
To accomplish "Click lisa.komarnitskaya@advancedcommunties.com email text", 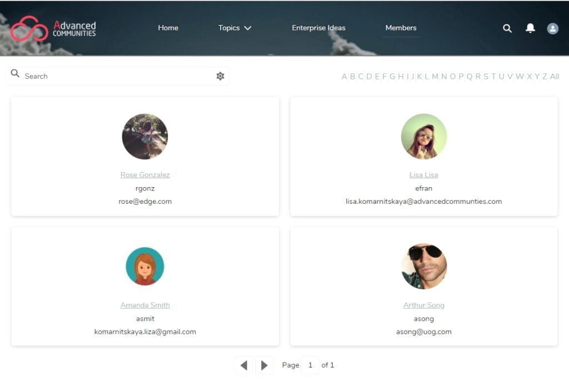I will (x=424, y=202).
